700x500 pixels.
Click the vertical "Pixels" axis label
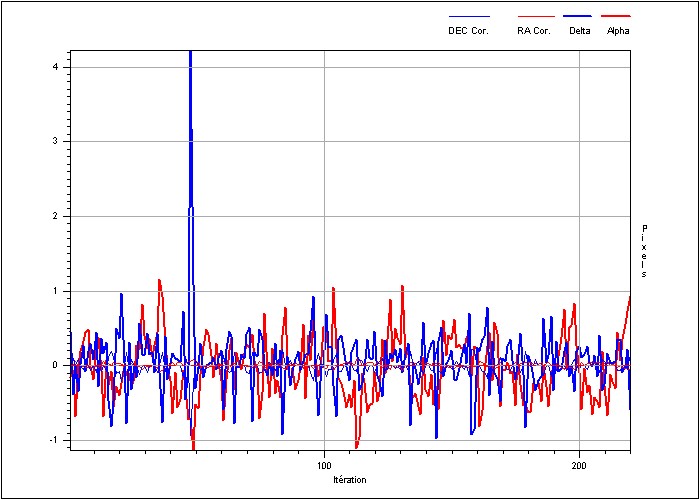click(644, 250)
